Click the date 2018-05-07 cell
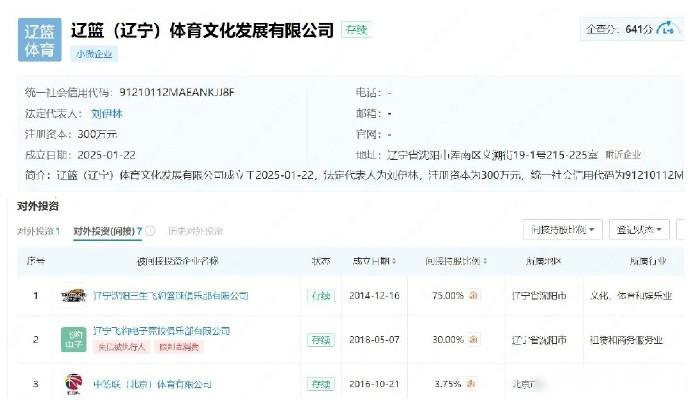Viewport: 690px width, 404px height. click(x=374, y=339)
